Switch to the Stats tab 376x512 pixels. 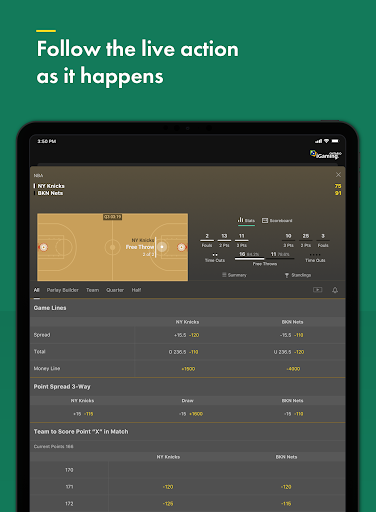(246, 220)
